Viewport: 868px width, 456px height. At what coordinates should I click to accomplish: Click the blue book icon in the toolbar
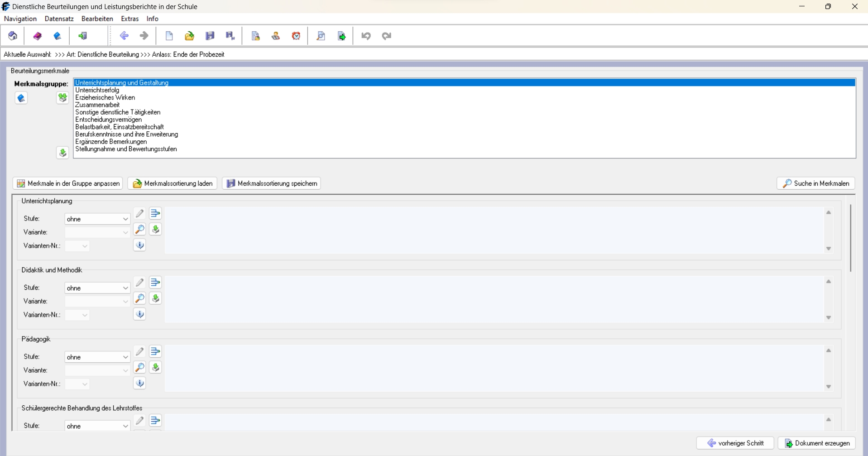point(57,36)
